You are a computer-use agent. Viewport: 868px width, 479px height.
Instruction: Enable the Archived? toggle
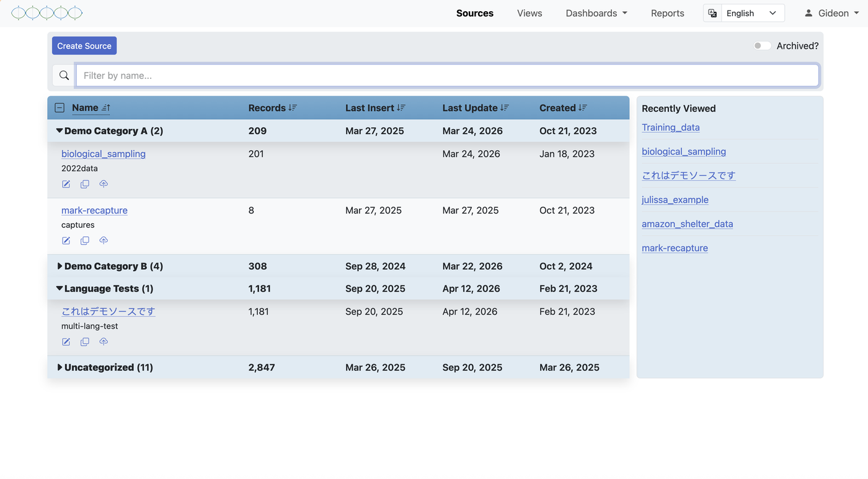tap(762, 45)
